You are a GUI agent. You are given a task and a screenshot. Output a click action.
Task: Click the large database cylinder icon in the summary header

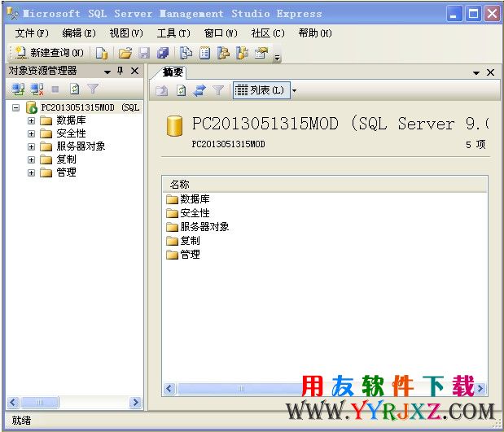click(174, 125)
